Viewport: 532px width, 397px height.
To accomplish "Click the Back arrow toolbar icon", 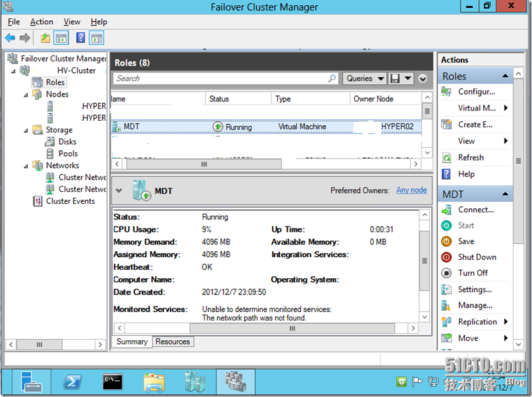I will click(10, 38).
